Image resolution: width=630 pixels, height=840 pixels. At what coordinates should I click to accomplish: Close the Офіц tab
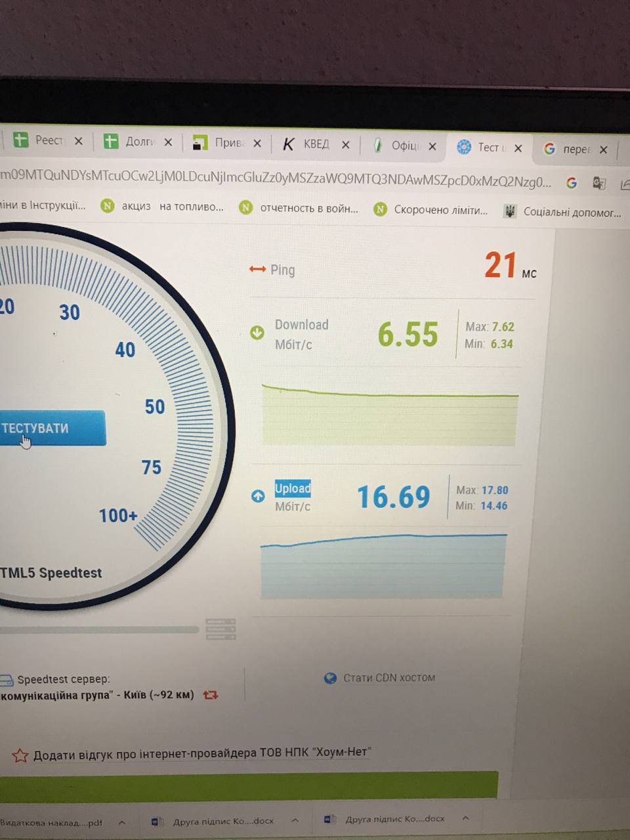(x=432, y=146)
